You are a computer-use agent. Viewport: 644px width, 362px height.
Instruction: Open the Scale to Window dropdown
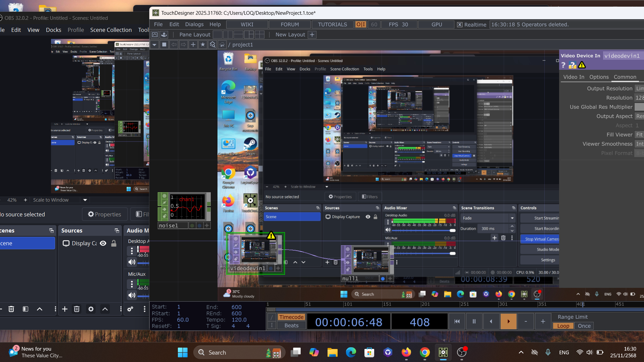pos(85,200)
